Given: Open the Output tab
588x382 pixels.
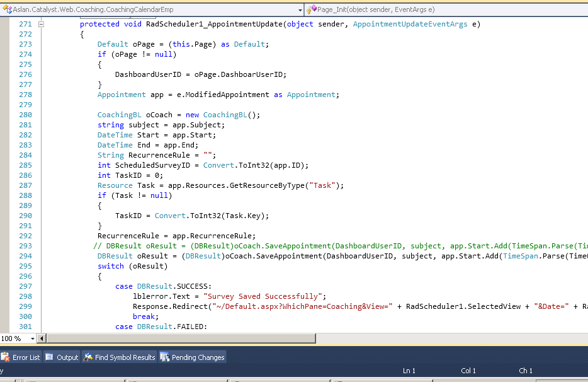Looking at the screenshot, I should (x=62, y=357).
